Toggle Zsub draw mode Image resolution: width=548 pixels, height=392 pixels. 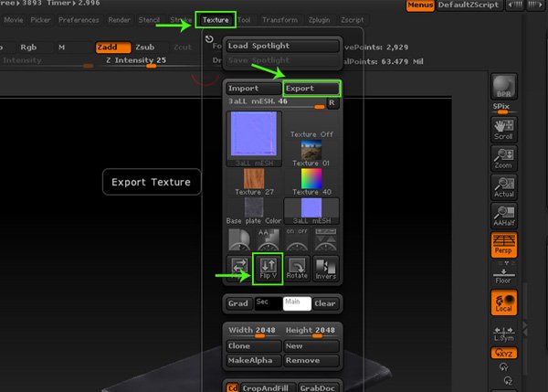click(145, 48)
